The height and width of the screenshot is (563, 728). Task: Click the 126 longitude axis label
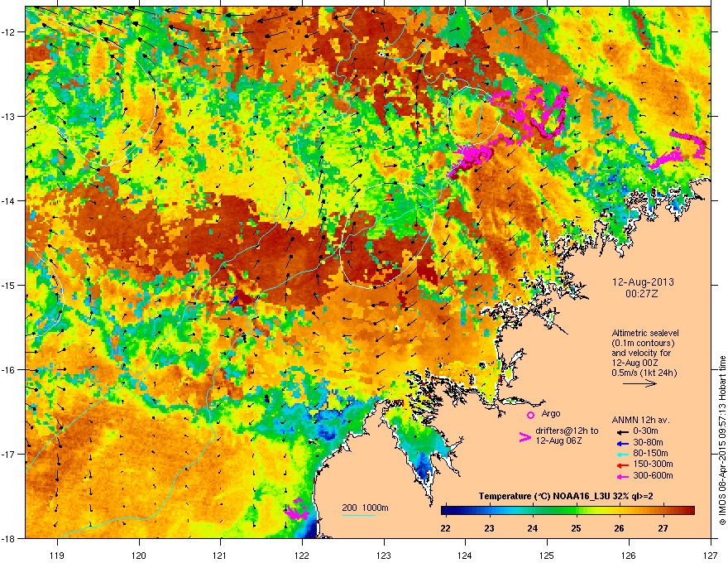coord(629,555)
